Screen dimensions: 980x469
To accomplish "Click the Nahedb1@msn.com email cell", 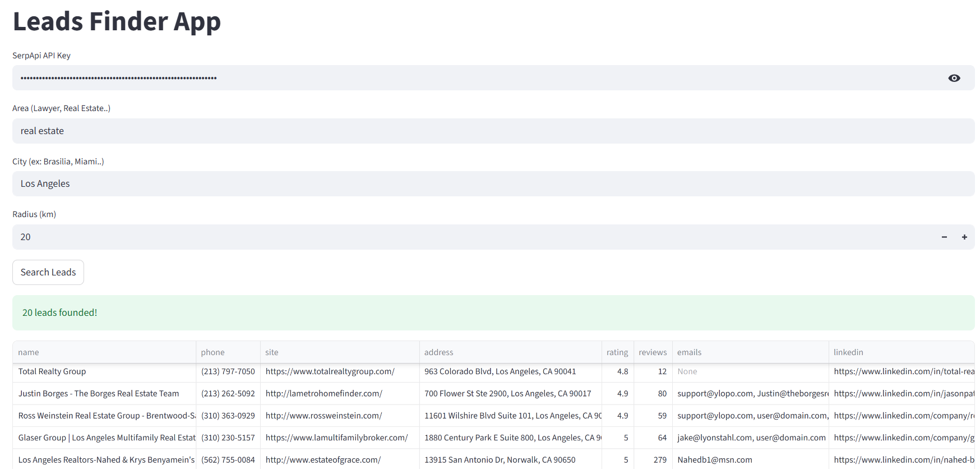I will (x=750, y=459).
